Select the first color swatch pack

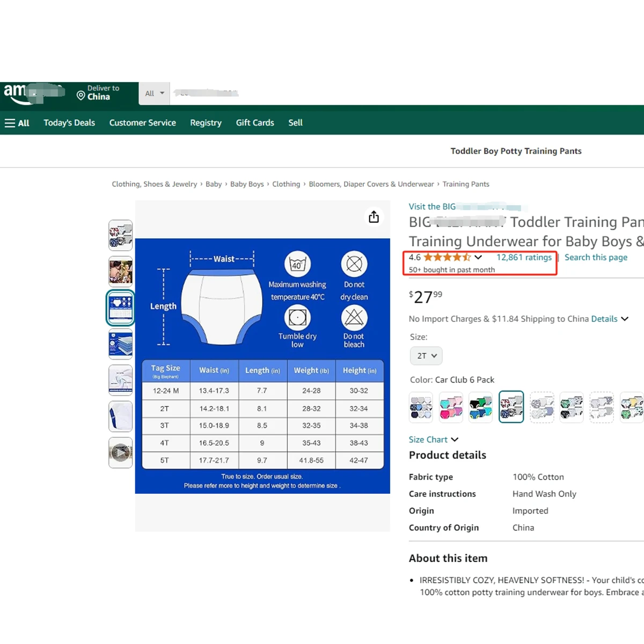point(421,407)
